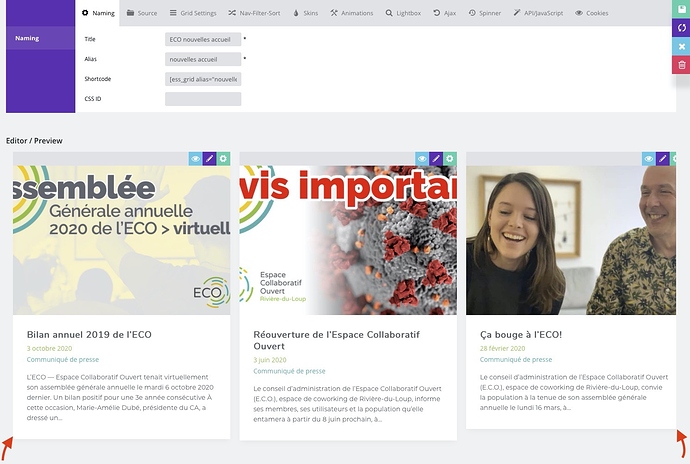Open the Nav-Filter-Sort tab
This screenshot has height=464, width=690.
click(254, 13)
